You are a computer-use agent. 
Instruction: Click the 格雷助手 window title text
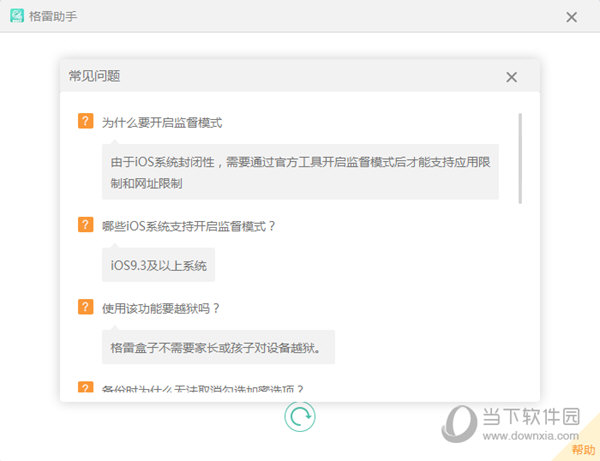53,16
